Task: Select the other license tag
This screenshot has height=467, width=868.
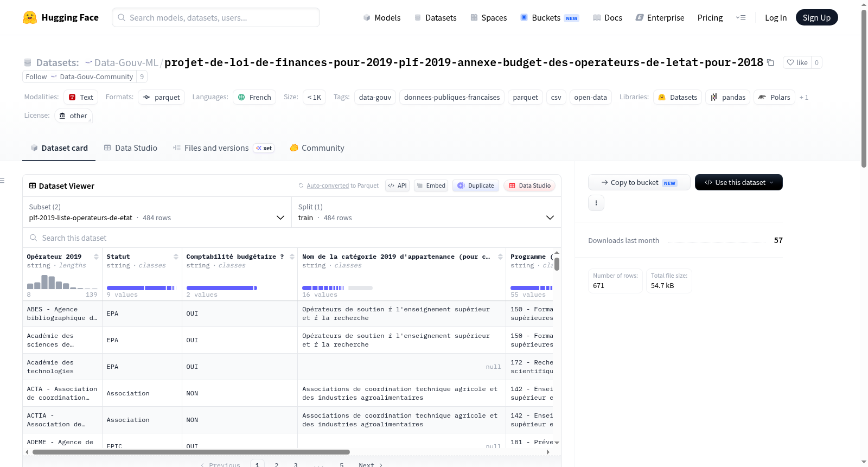Action: click(73, 116)
